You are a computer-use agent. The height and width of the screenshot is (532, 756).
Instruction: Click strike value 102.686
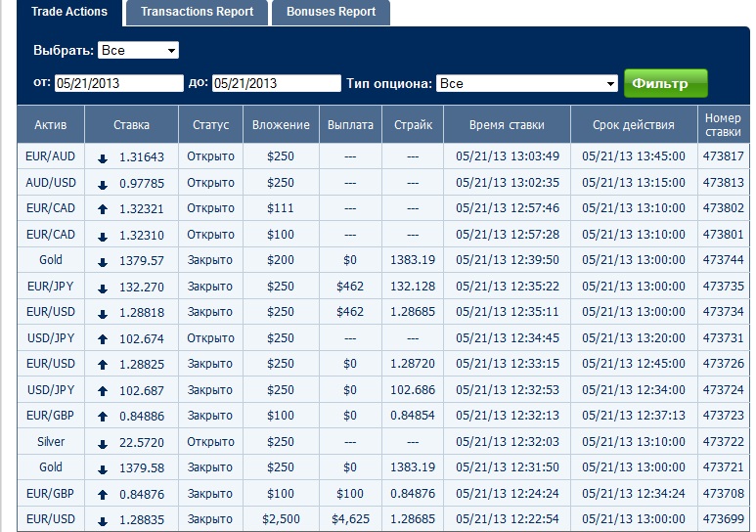(413, 390)
